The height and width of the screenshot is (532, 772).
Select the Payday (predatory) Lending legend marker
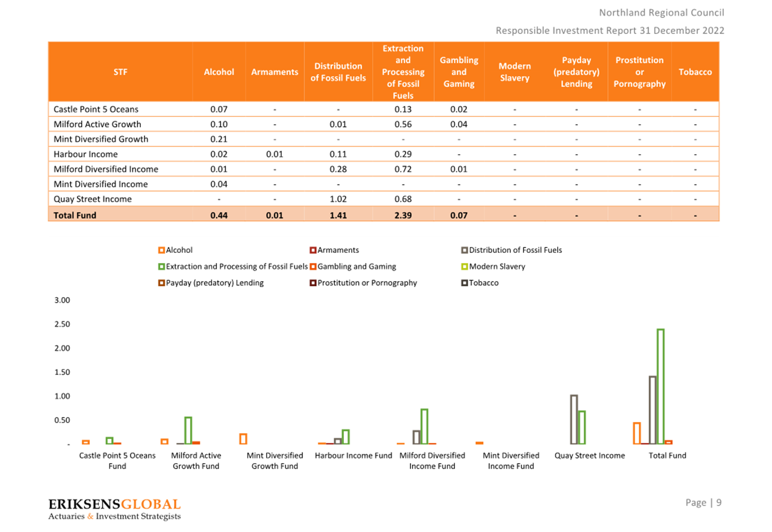[161, 283]
